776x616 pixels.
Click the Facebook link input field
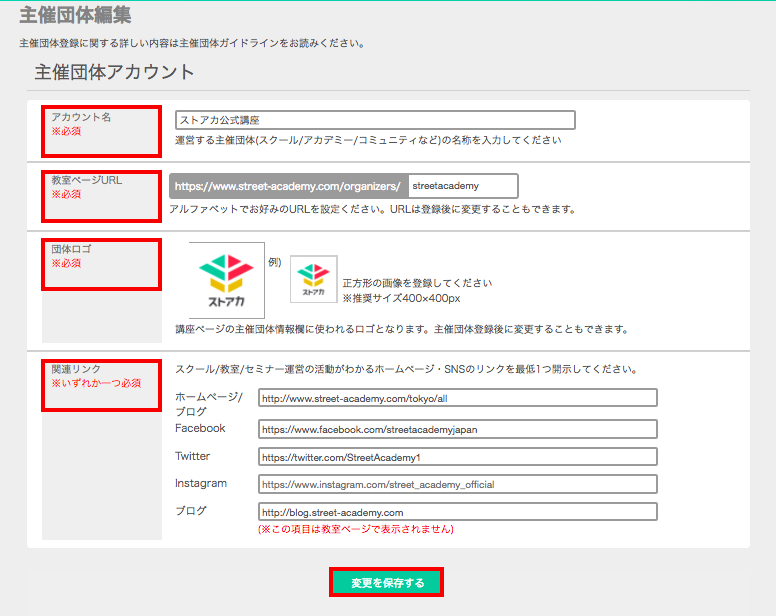[x=458, y=429]
